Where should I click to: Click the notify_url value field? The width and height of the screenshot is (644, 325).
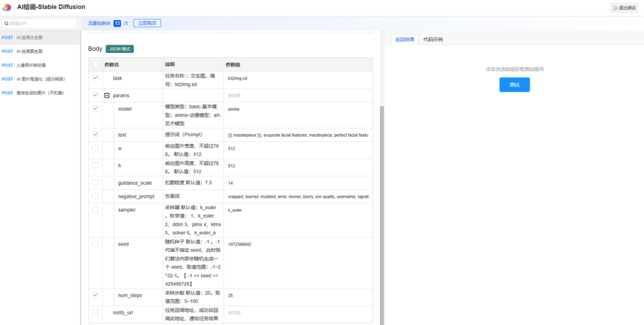tap(297, 312)
